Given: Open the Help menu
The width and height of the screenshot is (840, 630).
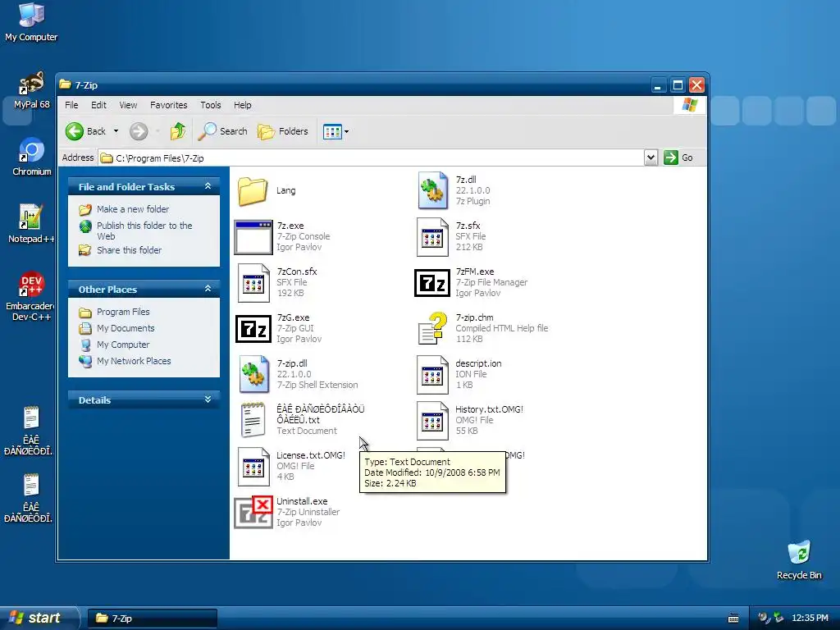Looking at the screenshot, I should click(242, 105).
